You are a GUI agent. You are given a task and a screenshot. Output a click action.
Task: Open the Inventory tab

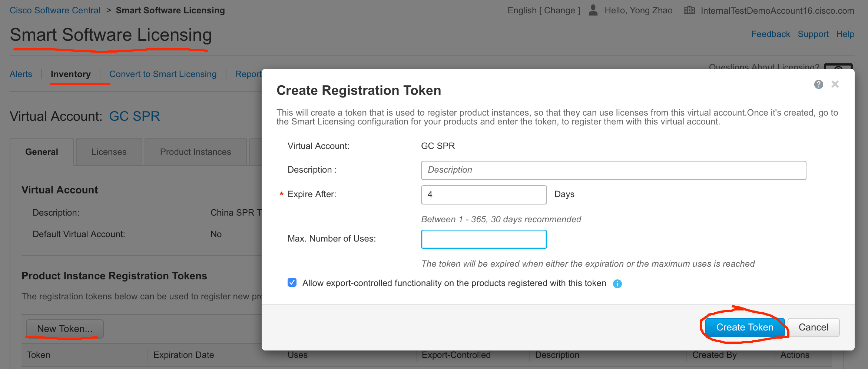(70, 74)
